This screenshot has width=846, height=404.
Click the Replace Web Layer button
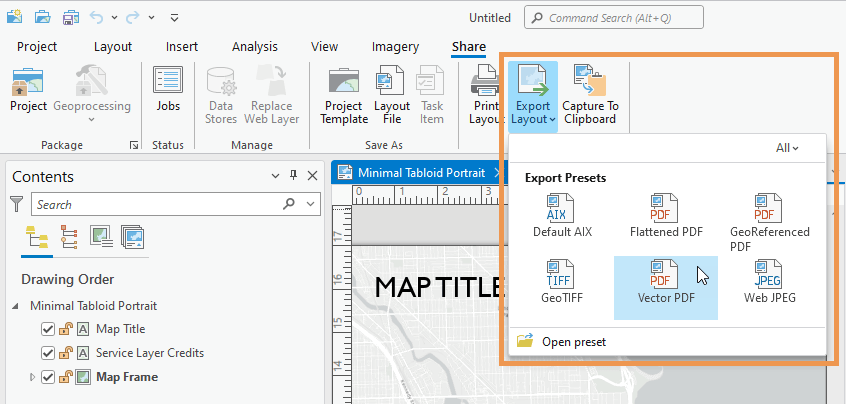click(x=271, y=95)
